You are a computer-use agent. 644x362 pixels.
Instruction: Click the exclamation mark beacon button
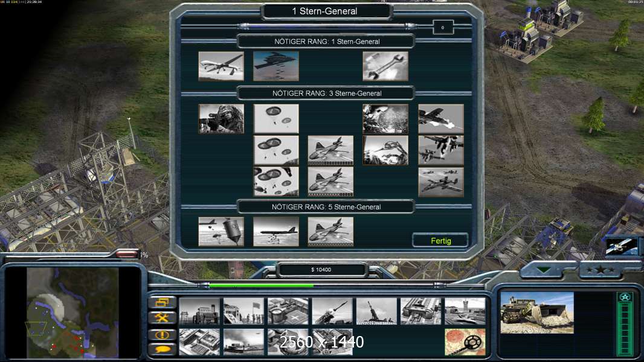click(x=163, y=335)
